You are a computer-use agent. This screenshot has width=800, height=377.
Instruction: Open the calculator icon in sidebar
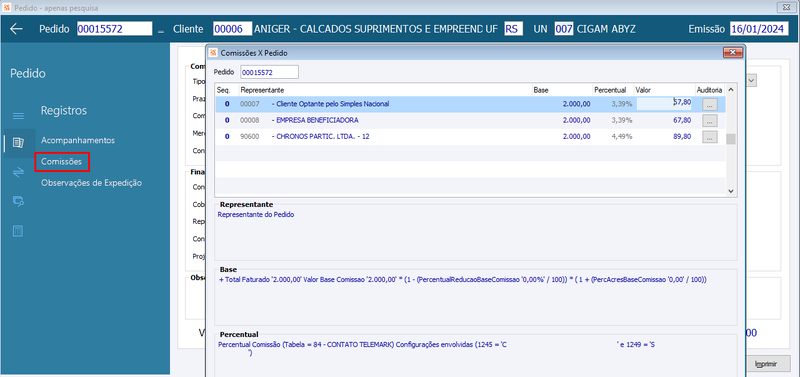pyautogui.click(x=18, y=231)
